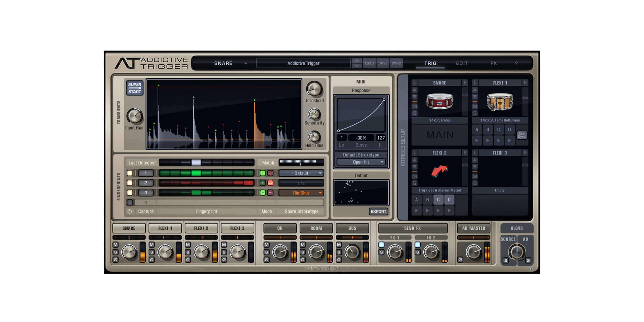644x322 pixels.
Task: Click phase invert icon on SNARE channel
Action: point(115,260)
